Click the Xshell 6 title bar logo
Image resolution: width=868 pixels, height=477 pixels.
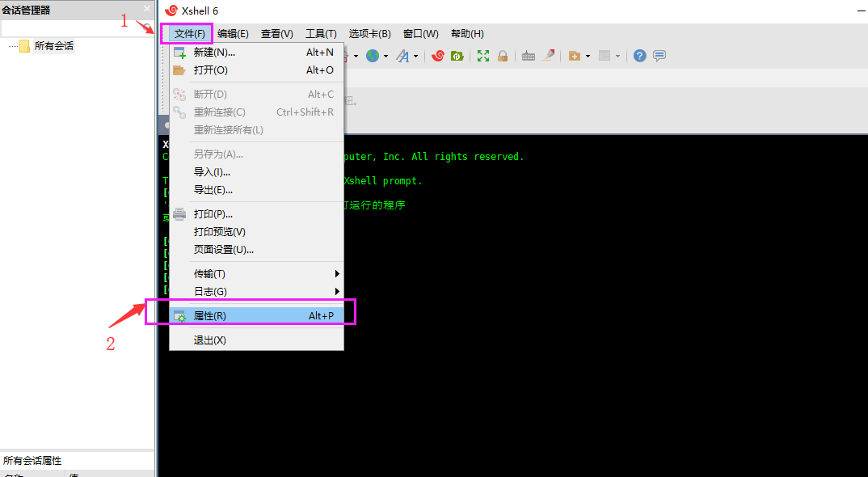(x=171, y=11)
